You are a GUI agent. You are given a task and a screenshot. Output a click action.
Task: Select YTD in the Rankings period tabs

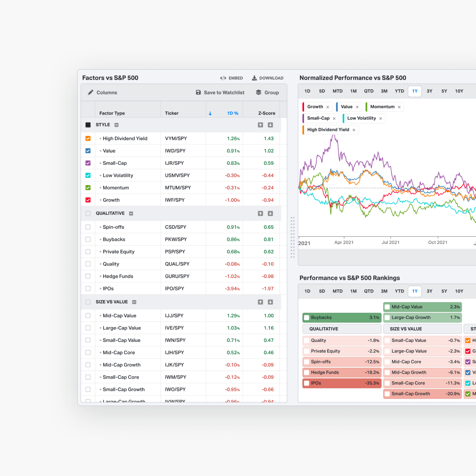[399, 291]
